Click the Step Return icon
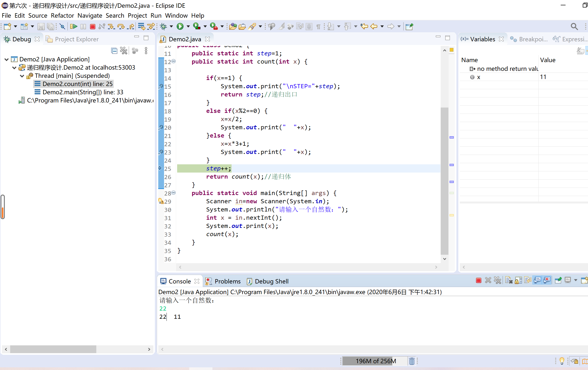588x370 pixels. [131, 26]
